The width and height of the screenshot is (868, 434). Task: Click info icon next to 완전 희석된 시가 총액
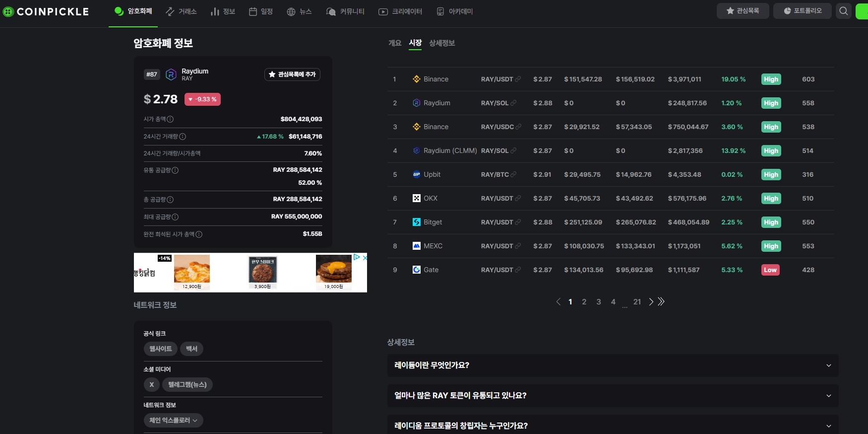(199, 234)
